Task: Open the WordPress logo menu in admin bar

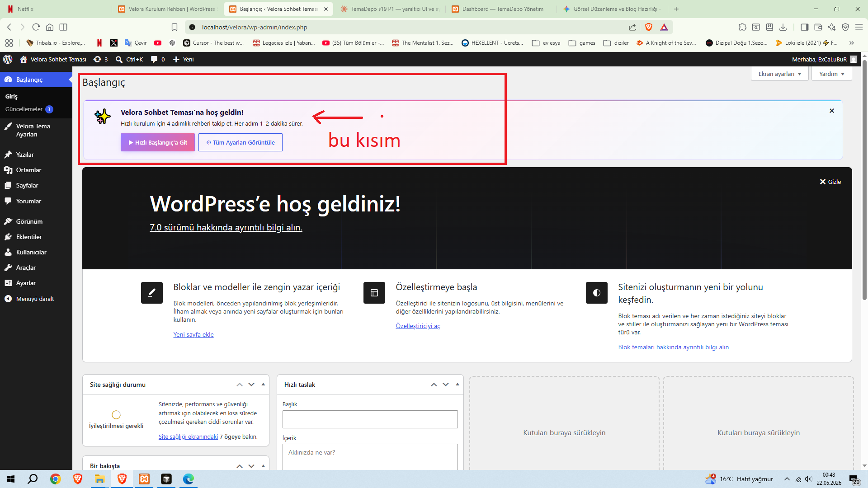Action: (8, 59)
